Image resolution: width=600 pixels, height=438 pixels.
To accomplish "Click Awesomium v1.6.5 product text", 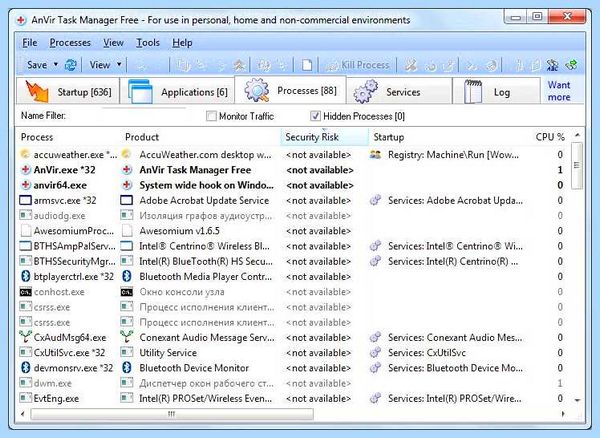I will point(179,231).
